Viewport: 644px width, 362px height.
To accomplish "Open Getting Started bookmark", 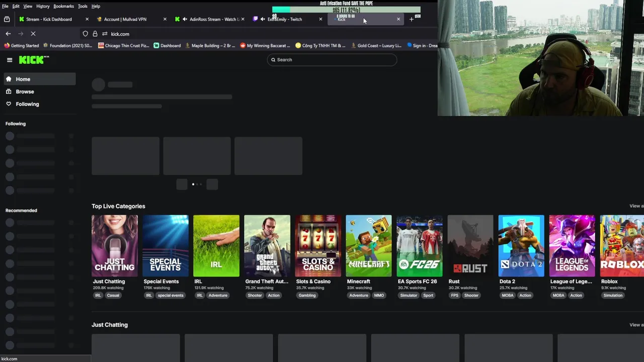I will tap(22, 46).
